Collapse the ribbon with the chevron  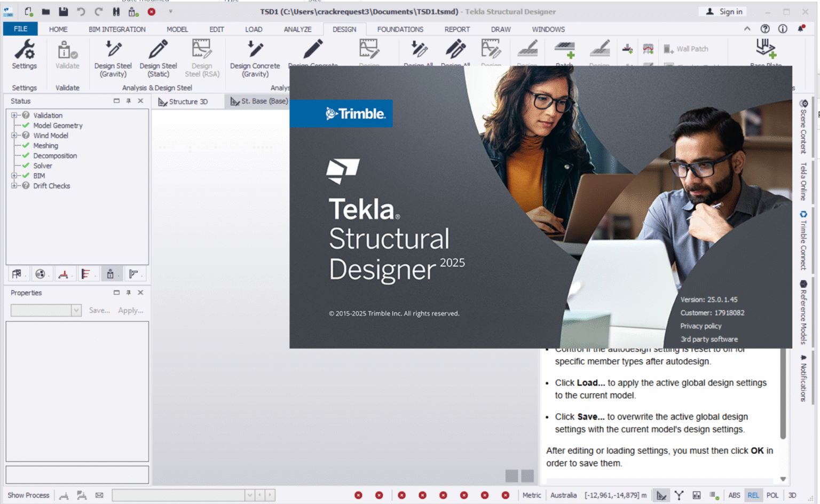pyautogui.click(x=747, y=29)
